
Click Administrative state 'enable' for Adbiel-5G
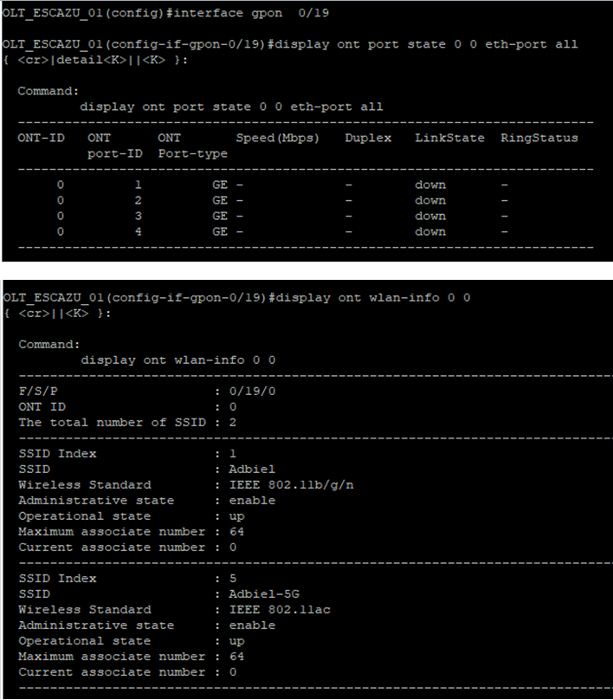tap(251, 625)
